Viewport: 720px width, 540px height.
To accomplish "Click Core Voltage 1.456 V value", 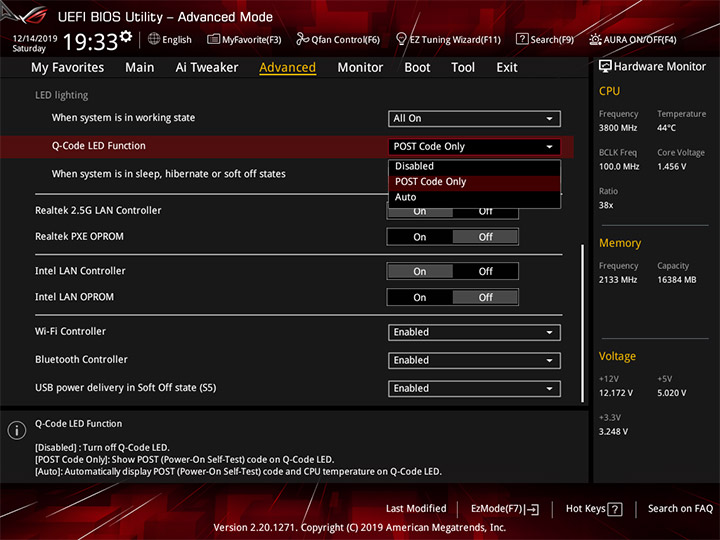I will [671, 166].
